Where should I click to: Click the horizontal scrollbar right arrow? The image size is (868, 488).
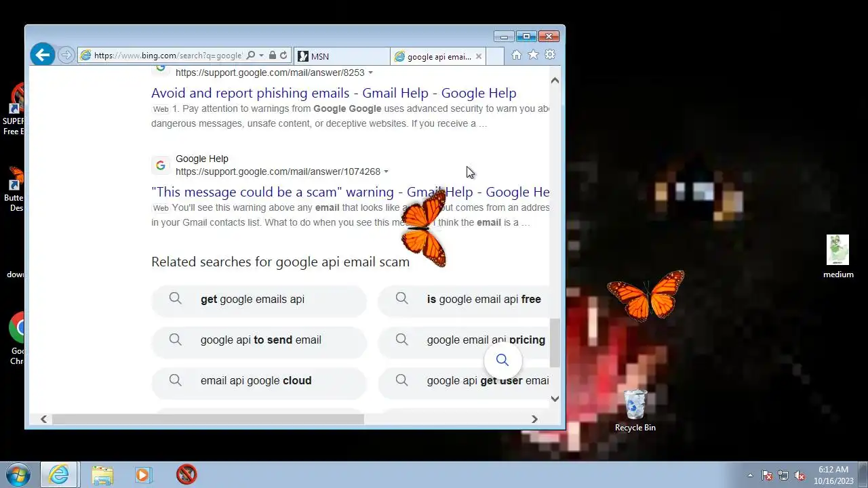[x=534, y=420]
